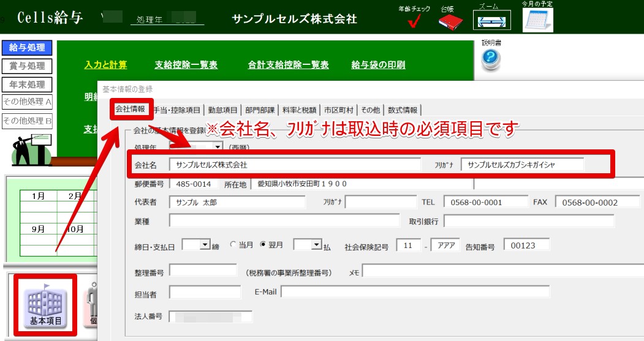Click the 社会保険記号 field showing 11
This screenshot has width=644, height=341.
409,245
